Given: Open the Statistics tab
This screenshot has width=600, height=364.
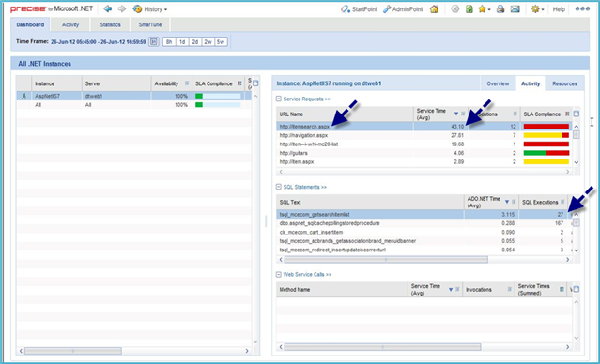Looking at the screenshot, I should [x=110, y=24].
